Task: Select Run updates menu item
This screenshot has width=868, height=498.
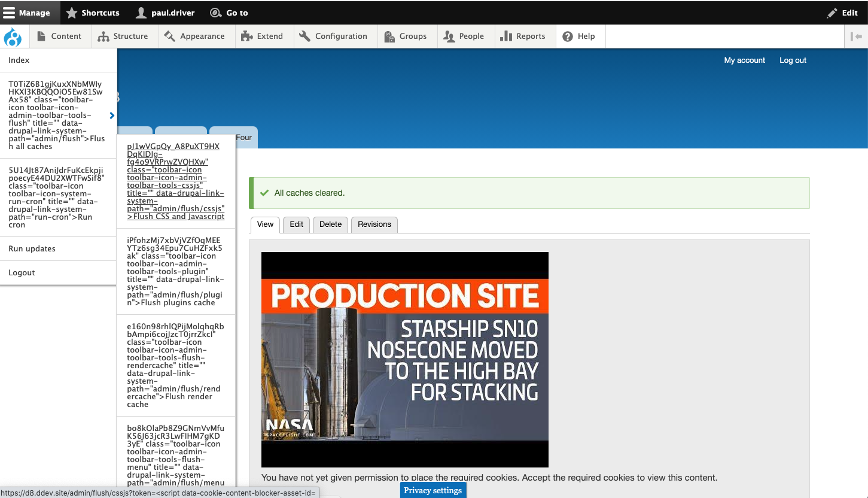Action: pos(58,249)
